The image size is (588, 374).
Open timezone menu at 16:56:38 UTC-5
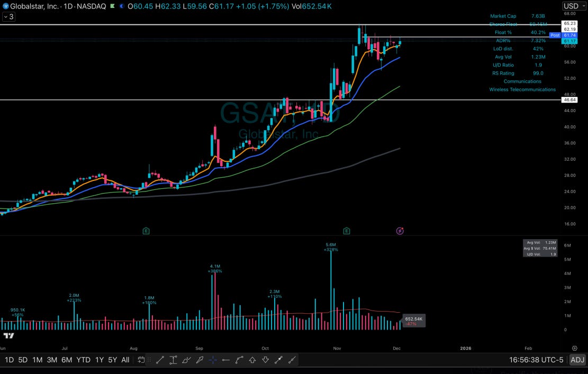pyautogui.click(x=536, y=360)
